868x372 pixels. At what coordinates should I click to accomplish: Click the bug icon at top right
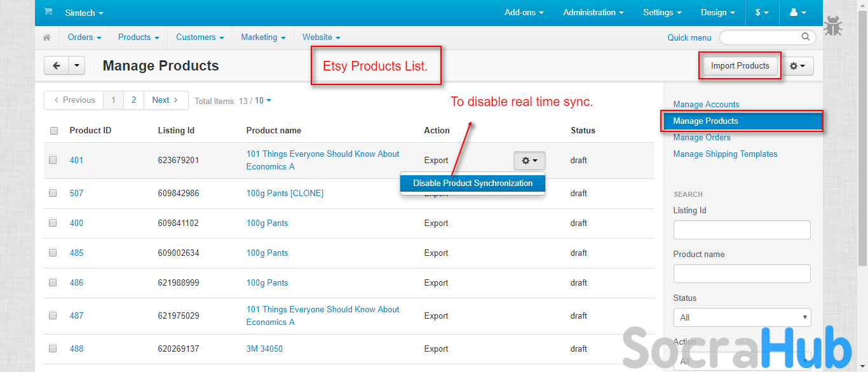833,27
